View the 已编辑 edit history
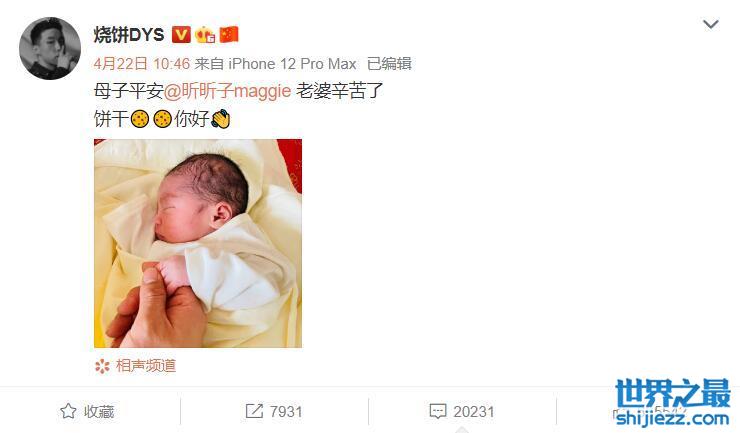The height and width of the screenshot is (433, 740). point(389,63)
